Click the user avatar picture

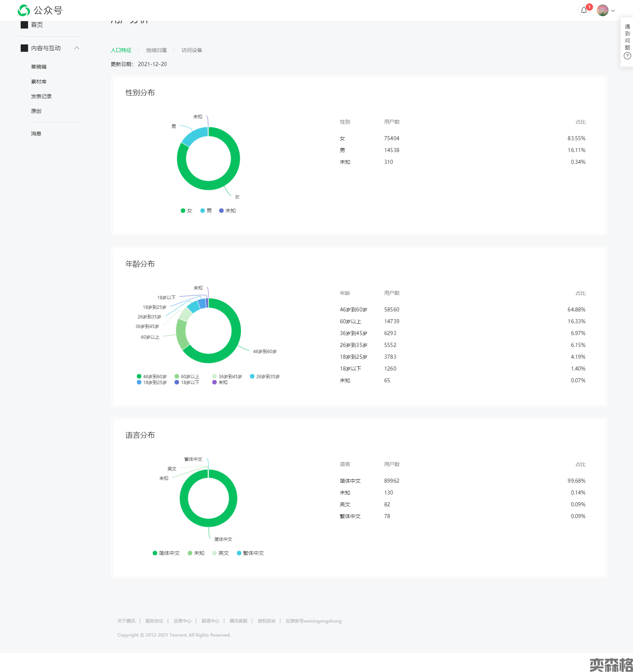602,10
